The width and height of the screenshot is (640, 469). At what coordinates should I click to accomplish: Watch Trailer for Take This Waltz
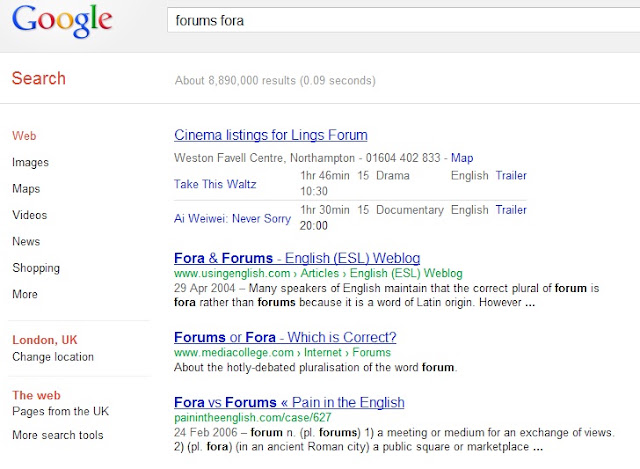click(511, 176)
